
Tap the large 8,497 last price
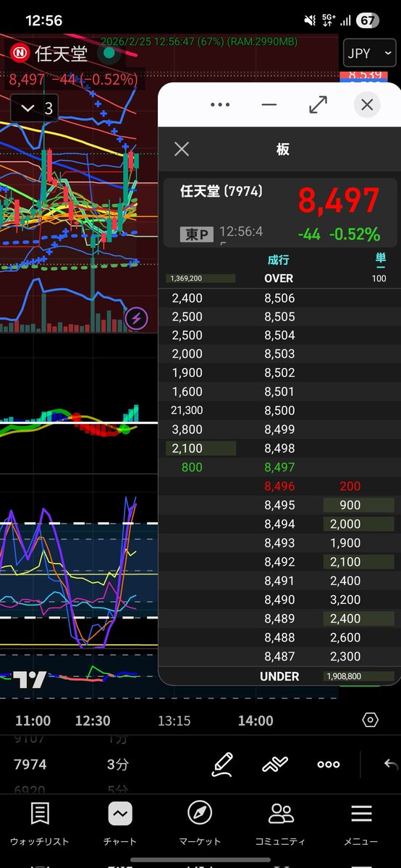(339, 201)
